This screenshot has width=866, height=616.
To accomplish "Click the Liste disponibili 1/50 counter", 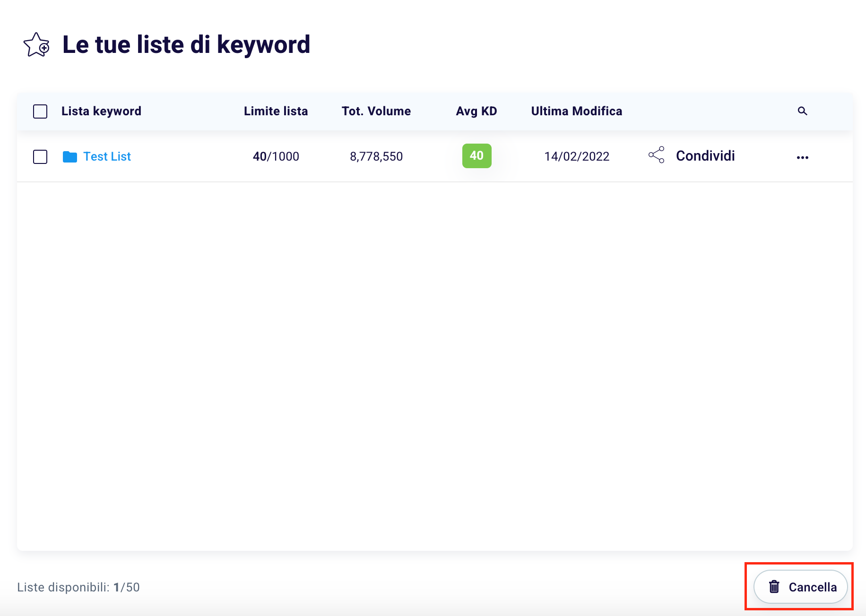I will [78, 587].
